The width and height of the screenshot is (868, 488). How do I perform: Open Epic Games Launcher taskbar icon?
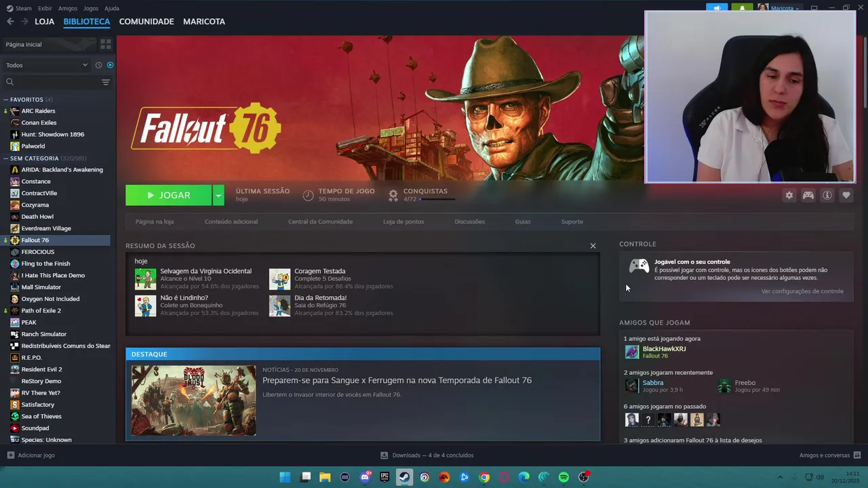pyautogui.click(x=384, y=477)
